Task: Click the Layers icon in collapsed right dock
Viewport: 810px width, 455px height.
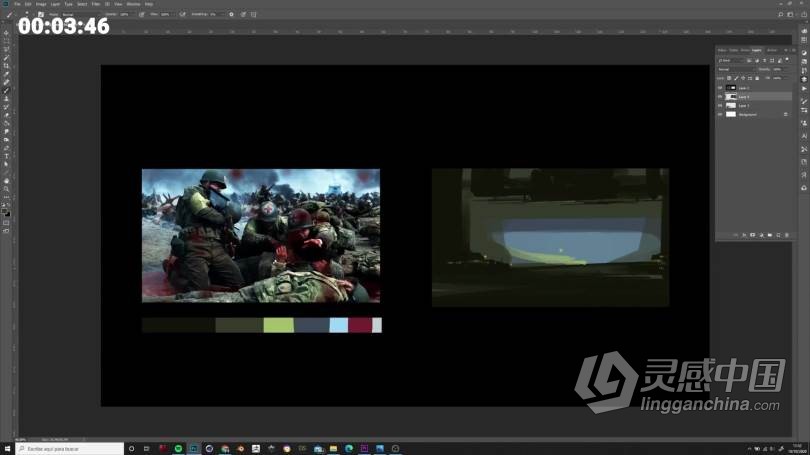Action: tap(804, 79)
